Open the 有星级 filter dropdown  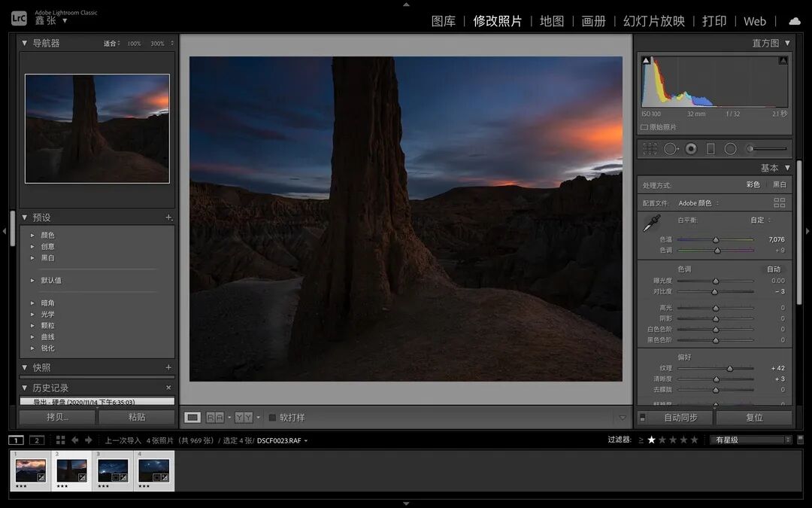click(751, 440)
